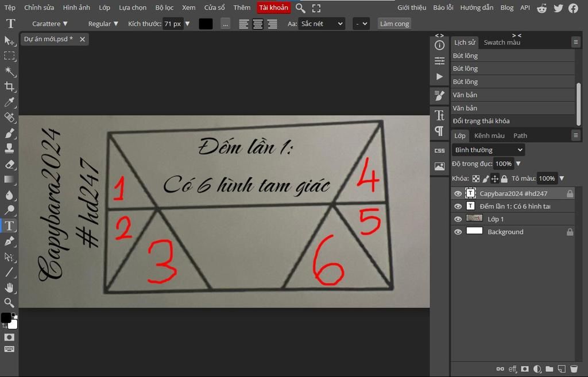Open the Properties sliders panel icon
588x377 pixels.
(439, 61)
